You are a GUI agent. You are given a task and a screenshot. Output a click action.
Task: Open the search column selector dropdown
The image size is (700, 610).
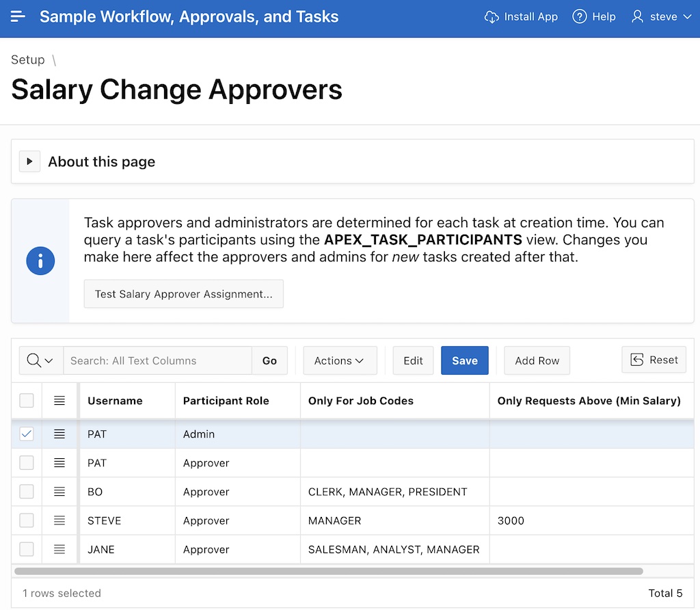pos(41,360)
